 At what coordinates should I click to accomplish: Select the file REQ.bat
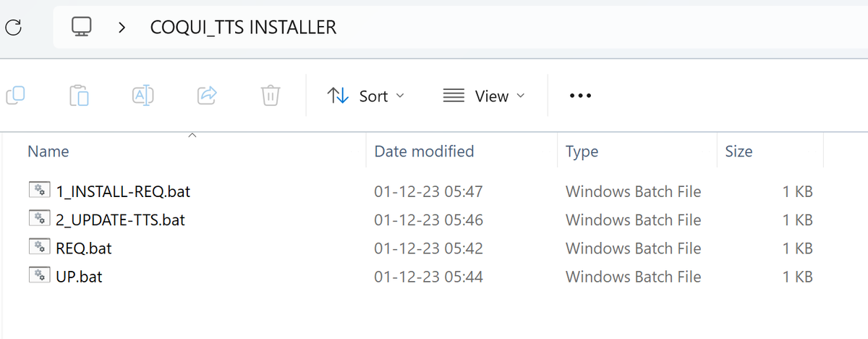[x=84, y=248]
